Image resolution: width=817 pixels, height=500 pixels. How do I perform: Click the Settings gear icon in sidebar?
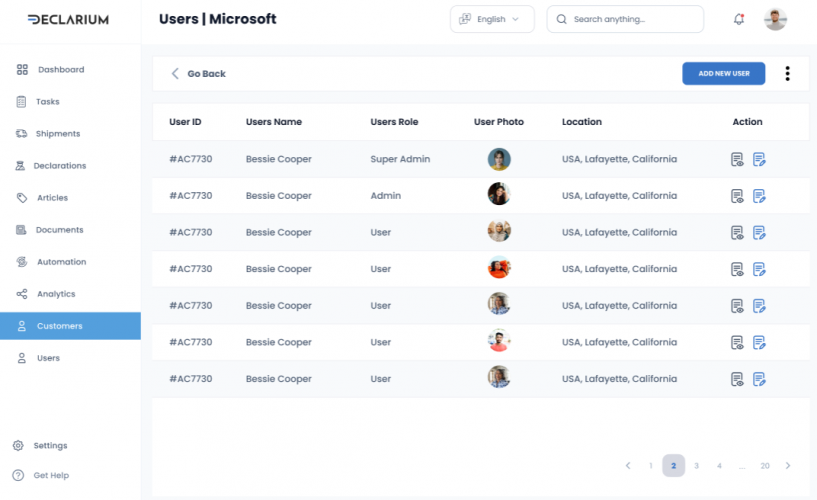coord(18,445)
